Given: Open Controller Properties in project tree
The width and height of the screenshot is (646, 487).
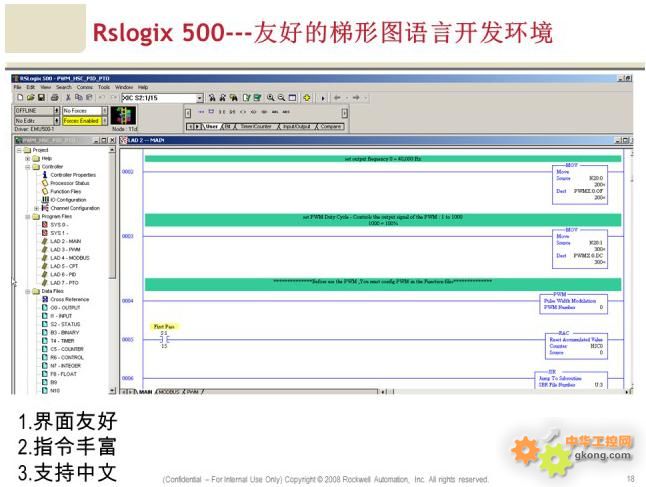Looking at the screenshot, I should tap(73, 175).
